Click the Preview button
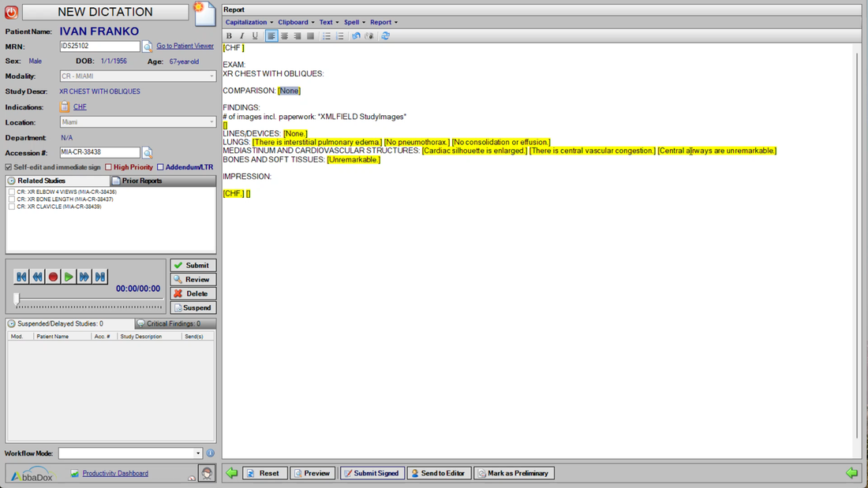The height and width of the screenshot is (488, 868). tap(312, 473)
